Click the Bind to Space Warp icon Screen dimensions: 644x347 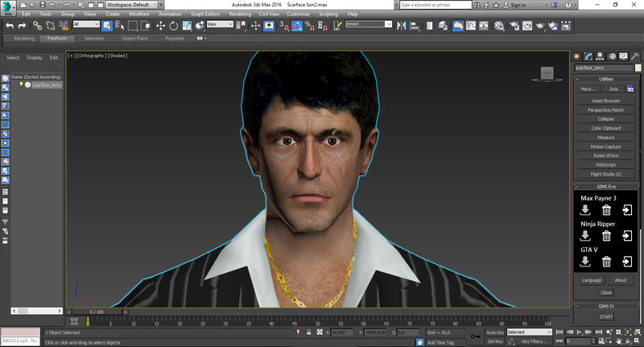[64, 26]
